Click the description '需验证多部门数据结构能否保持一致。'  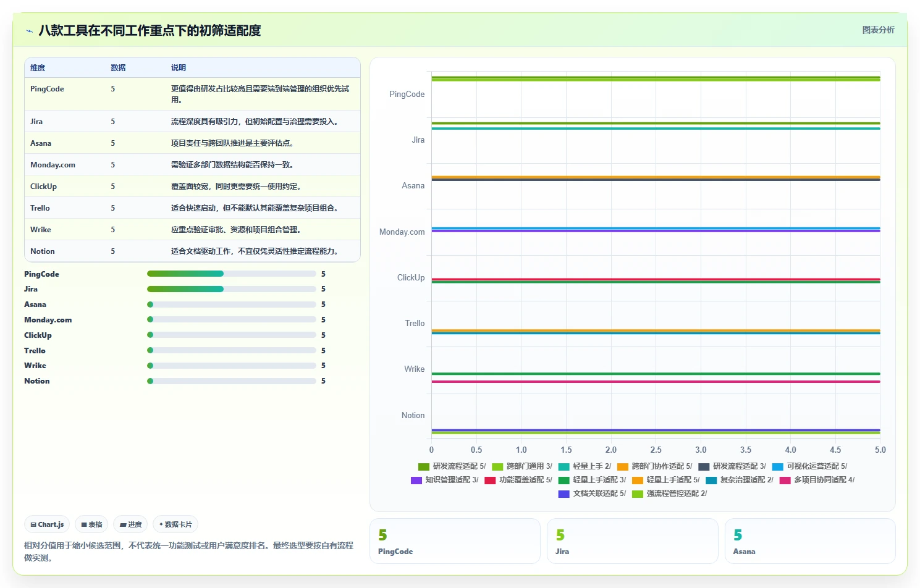(232, 165)
